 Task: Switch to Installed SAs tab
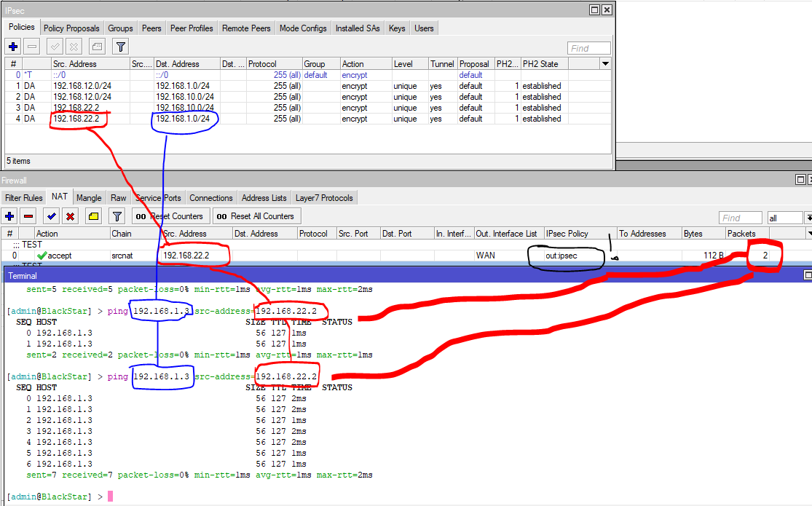point(358,28)
